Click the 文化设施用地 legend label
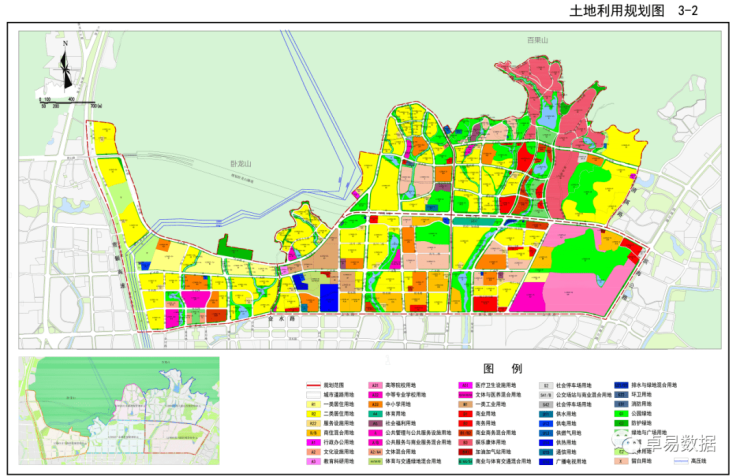 tap(339, 452)
